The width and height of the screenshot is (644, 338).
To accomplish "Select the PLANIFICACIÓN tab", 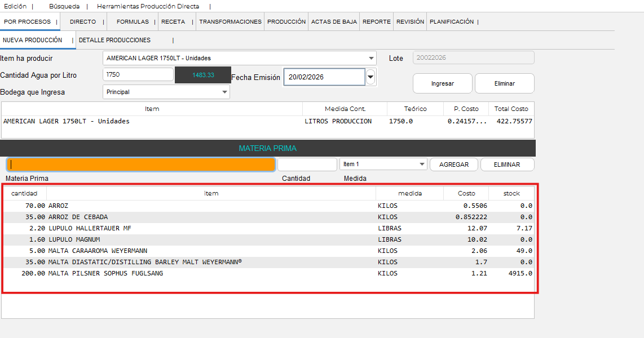I will pos(451,21).
